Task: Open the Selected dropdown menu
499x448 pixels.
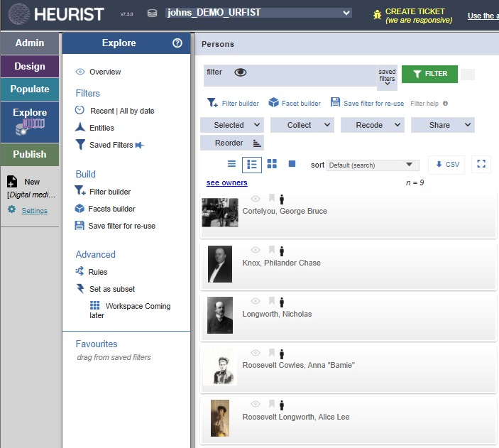Action: (x=232, y=125)
